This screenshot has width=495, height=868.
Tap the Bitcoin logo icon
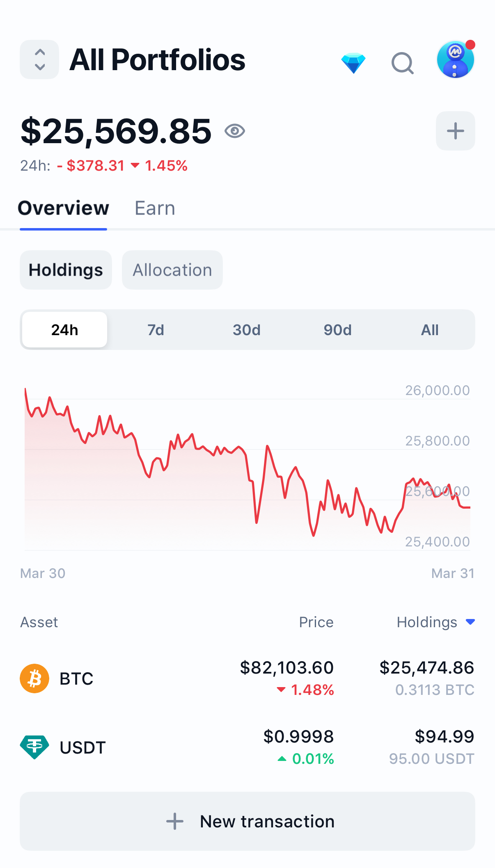tap(34, 678)
